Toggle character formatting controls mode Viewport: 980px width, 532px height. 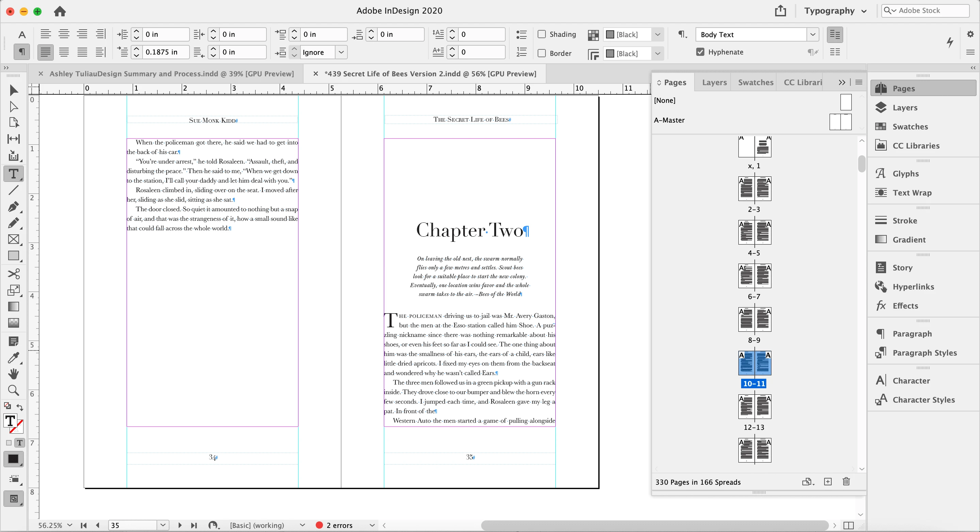coord(22,35)
